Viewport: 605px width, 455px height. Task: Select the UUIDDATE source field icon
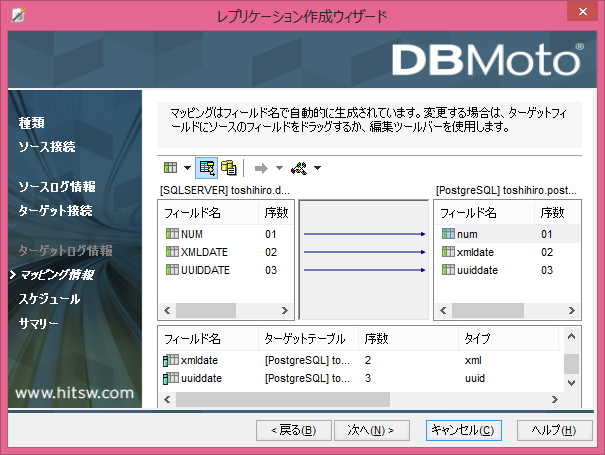[x=172, y=270]
